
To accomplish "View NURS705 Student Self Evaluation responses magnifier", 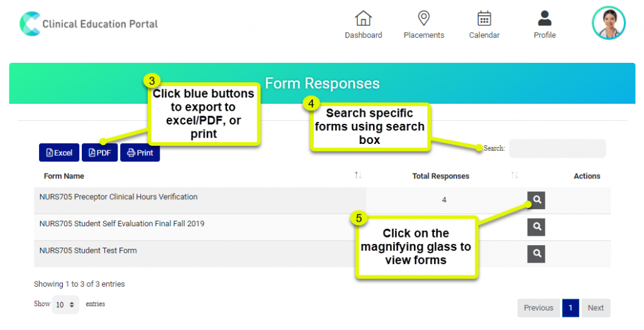I will (x=536, y=227).
